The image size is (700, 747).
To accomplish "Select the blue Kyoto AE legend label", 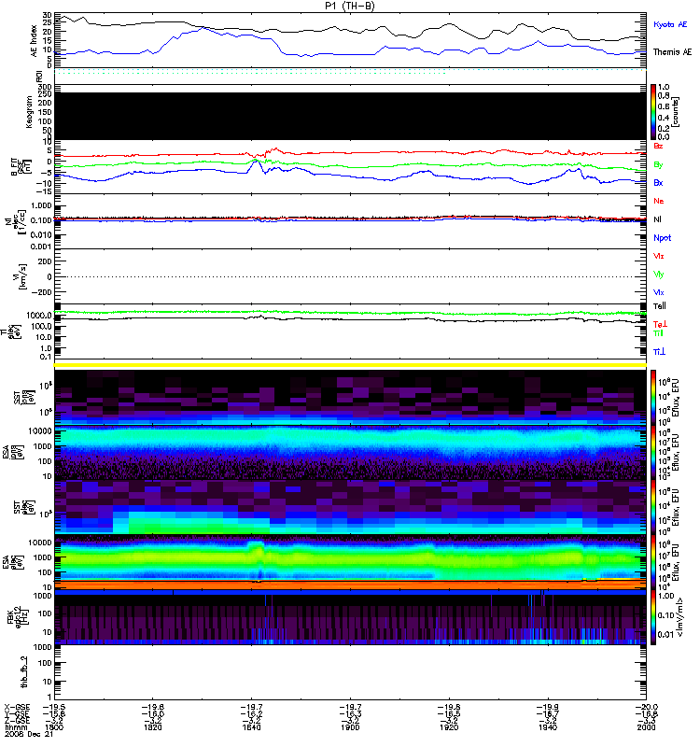I will pyautogui.click(x=670, y=24).
